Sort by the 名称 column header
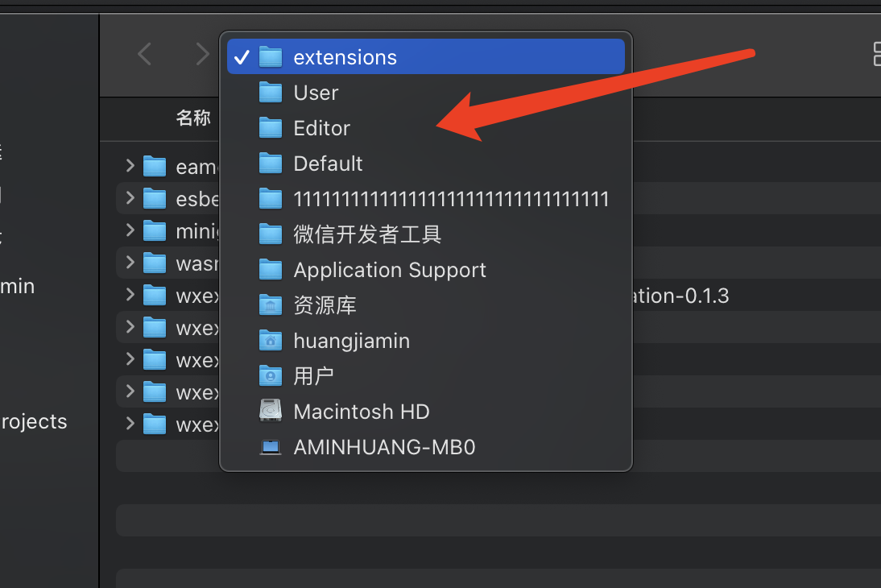This screenshot has width=881, height=588. (193, 118)
